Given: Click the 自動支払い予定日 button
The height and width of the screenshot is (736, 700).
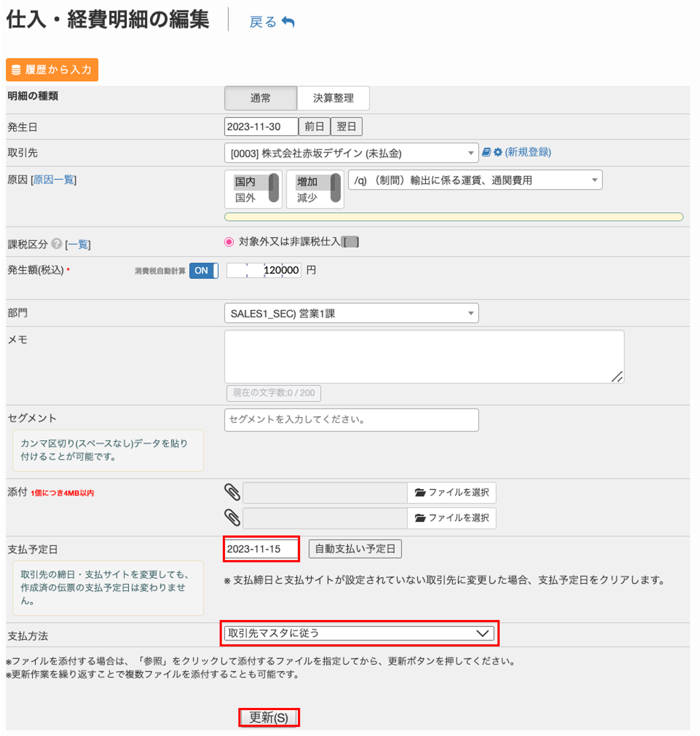Looking at the screenshot, I should click(x=355, y=549).
